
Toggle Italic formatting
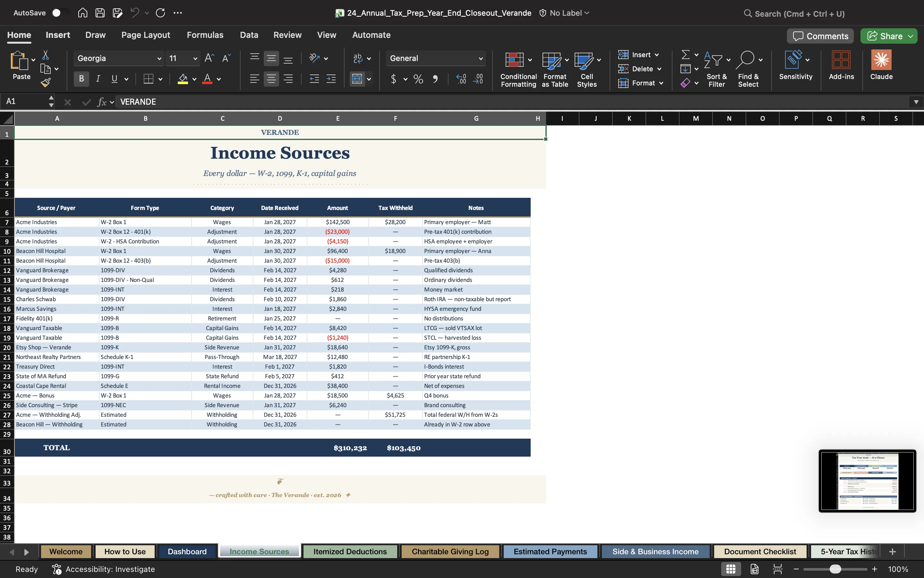[x=98, y=79]
